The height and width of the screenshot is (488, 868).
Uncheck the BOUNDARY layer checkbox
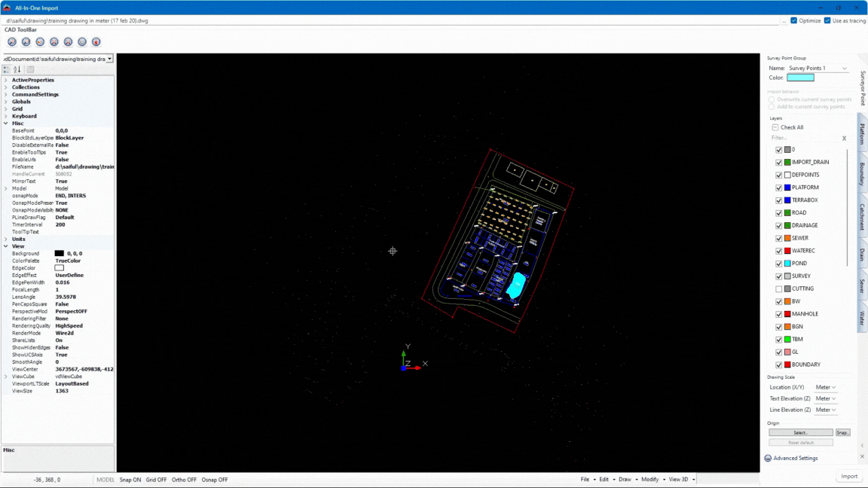click(x=779, y=365)
